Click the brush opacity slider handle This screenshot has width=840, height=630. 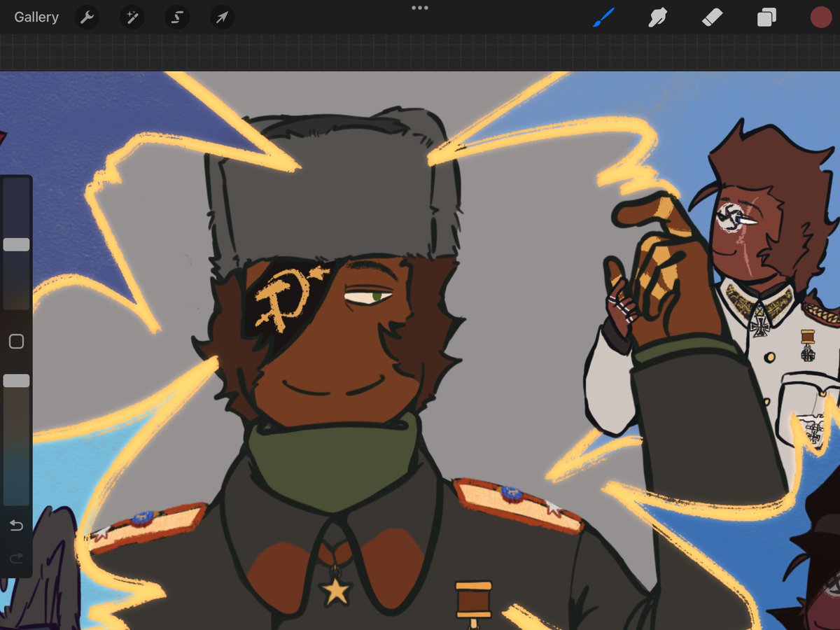pyautogui.click(x=16, y=381)
